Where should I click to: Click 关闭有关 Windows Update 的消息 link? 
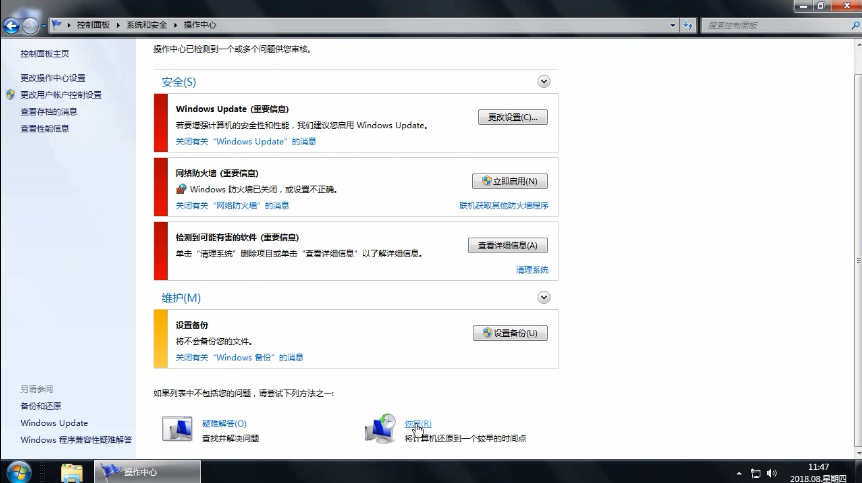coord(246,141)
